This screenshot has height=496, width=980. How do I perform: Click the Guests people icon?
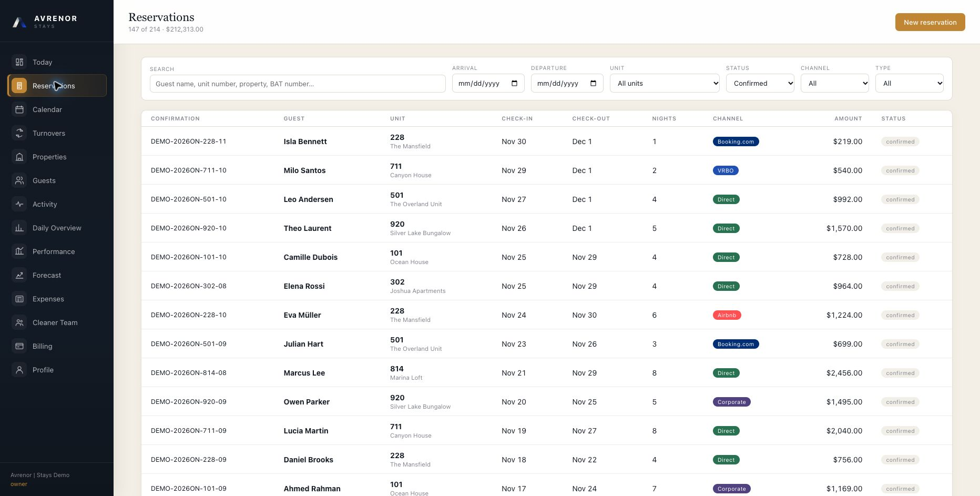19,180
